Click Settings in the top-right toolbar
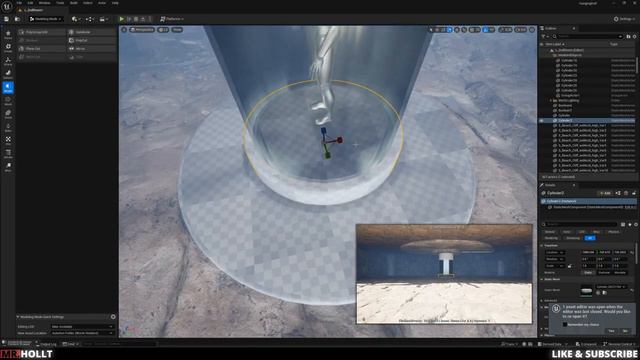Screen dimensions: 640x360 point(624,19)
